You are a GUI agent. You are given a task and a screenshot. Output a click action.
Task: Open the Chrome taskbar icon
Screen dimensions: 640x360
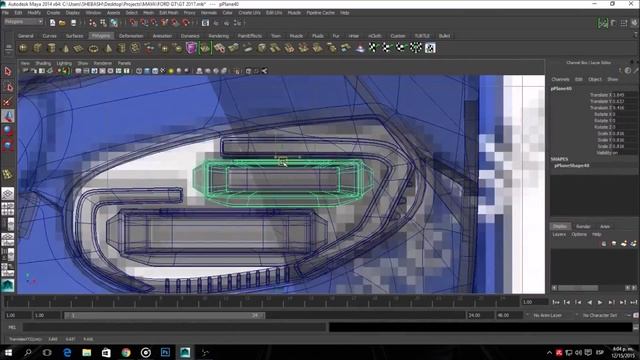[126, 352]
